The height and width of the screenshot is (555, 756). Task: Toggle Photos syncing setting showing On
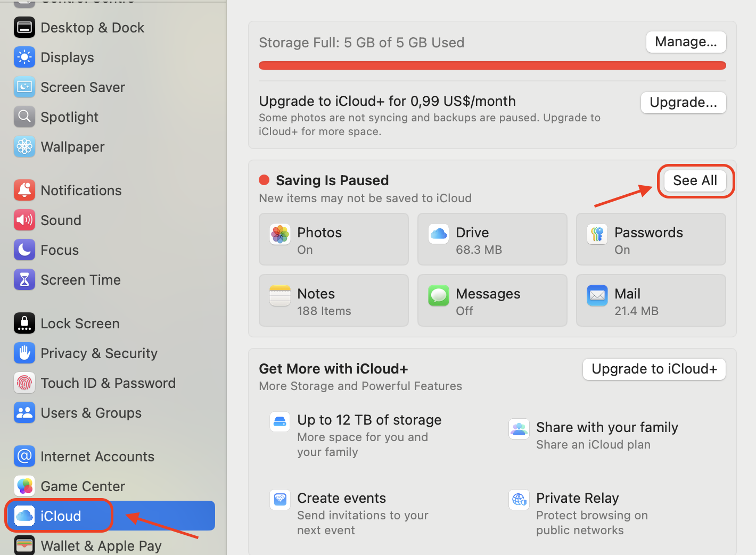pos(333,239)
